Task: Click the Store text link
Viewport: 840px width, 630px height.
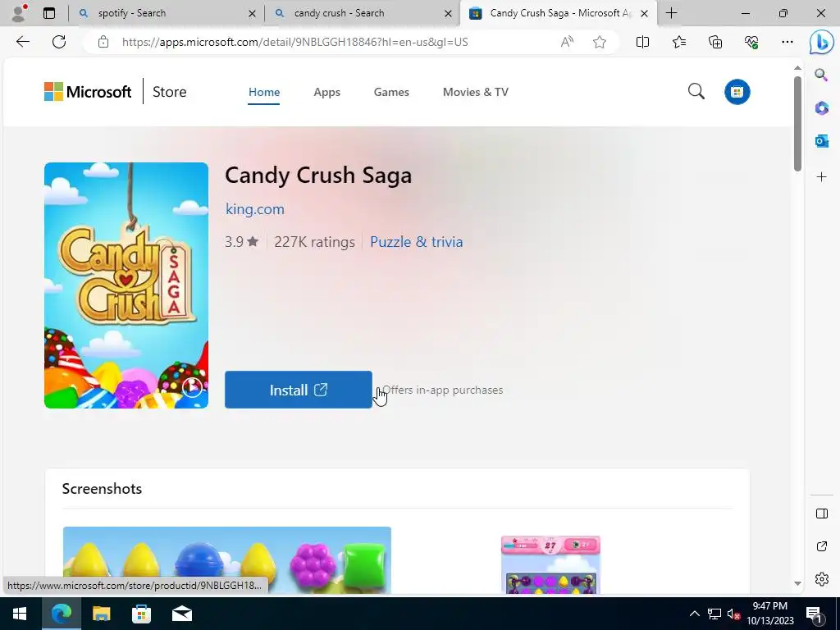Action: pos(169,92)
